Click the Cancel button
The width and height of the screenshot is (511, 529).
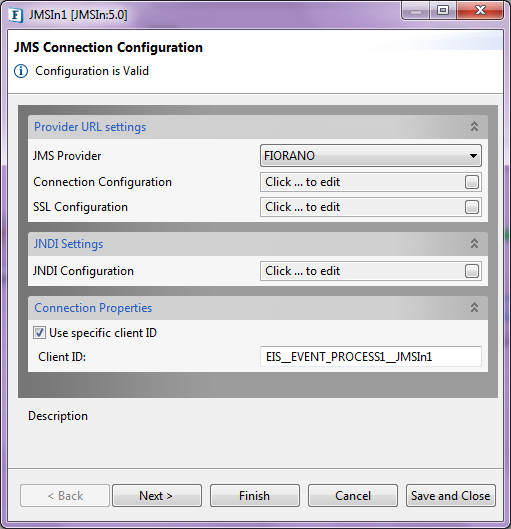[353, 496]
